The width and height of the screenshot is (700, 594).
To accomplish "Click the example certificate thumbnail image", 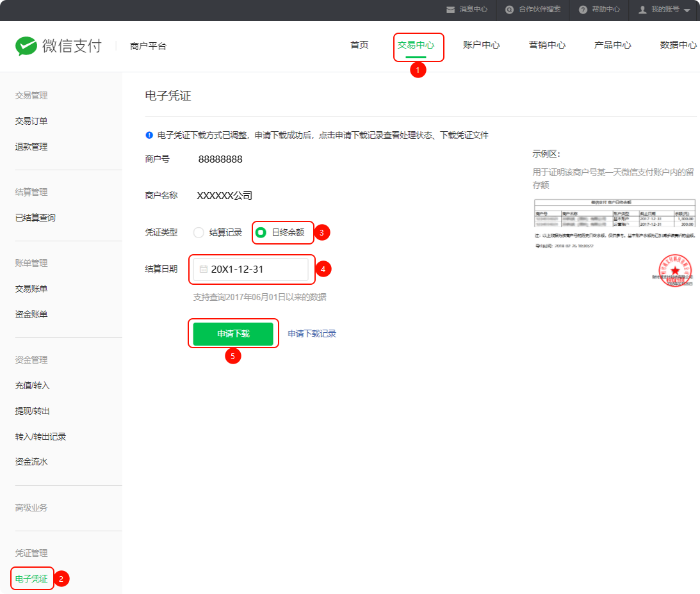I will tap(615, 240).
